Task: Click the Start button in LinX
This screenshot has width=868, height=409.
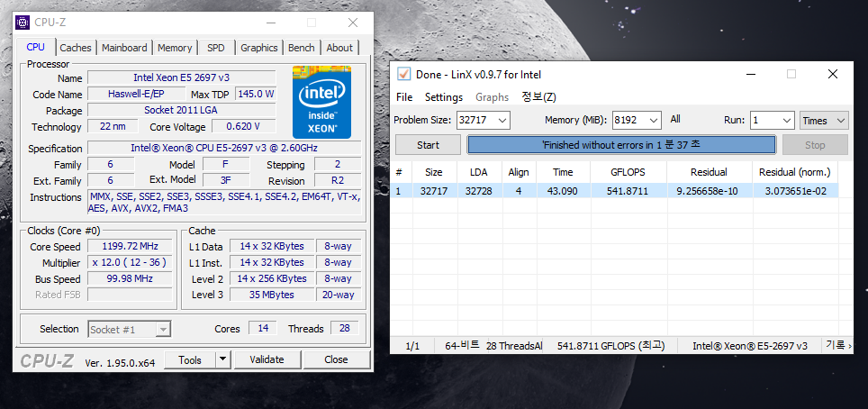Action: (428, 145)
